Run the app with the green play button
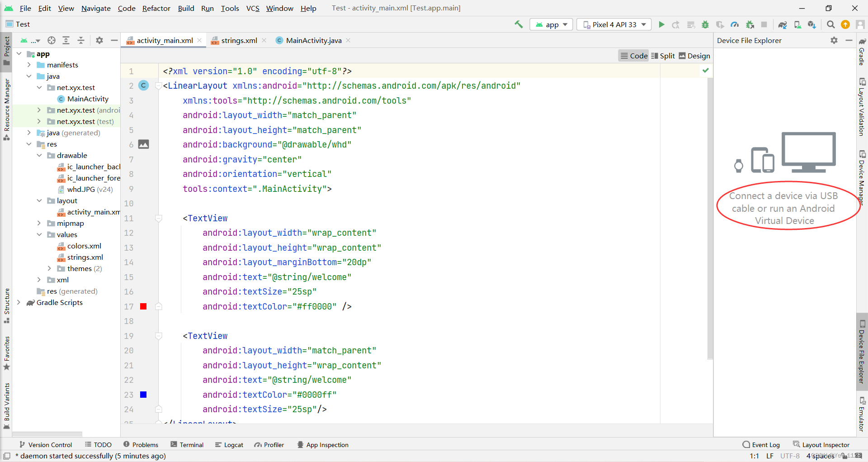Viewport: 868px width, 462px height. click(661, 24)
